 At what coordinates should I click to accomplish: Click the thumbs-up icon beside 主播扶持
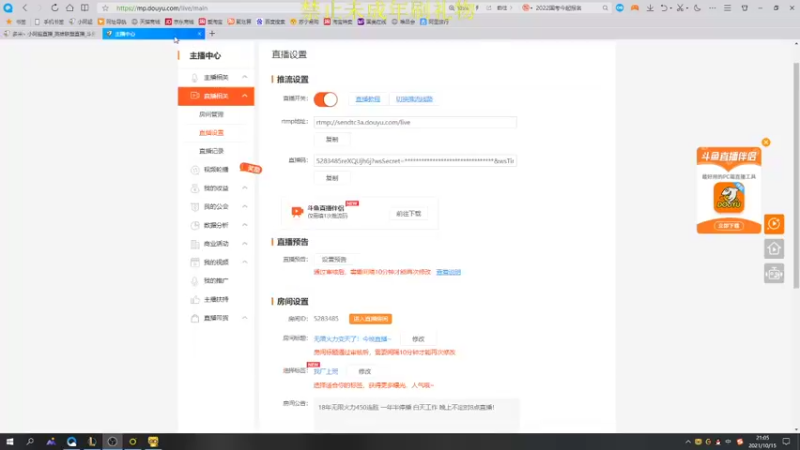pos(194,299)
